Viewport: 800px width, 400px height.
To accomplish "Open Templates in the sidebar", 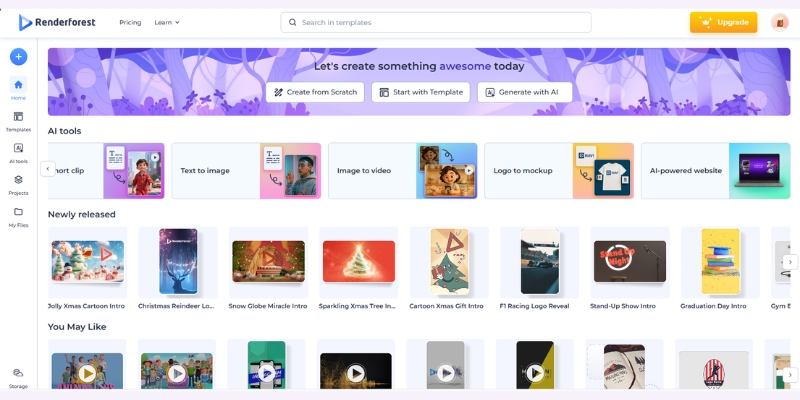I will click(x=18, y=121).
